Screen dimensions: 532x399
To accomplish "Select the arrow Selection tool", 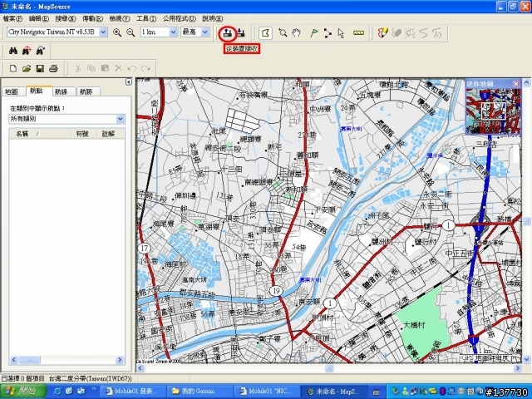I will [341, 33].
